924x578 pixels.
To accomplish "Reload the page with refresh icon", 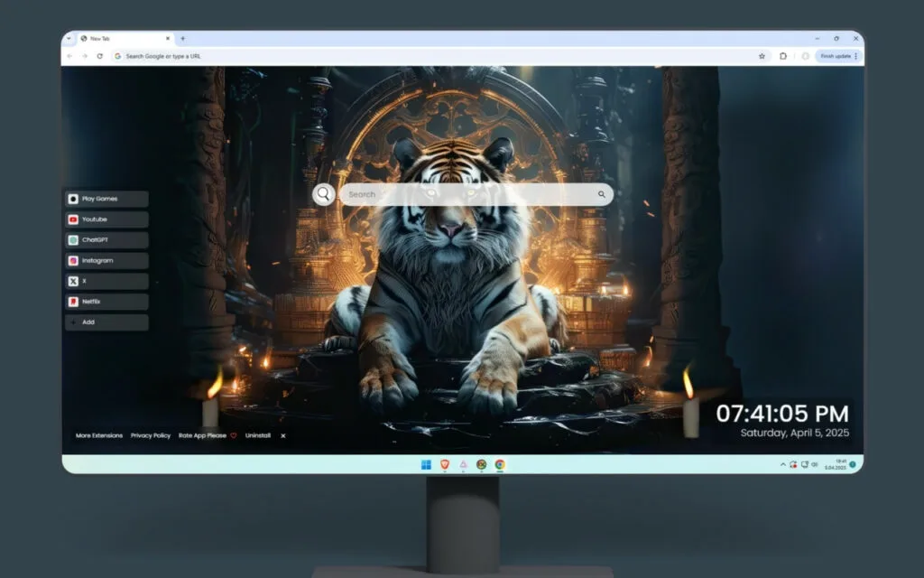I will 99,56.
